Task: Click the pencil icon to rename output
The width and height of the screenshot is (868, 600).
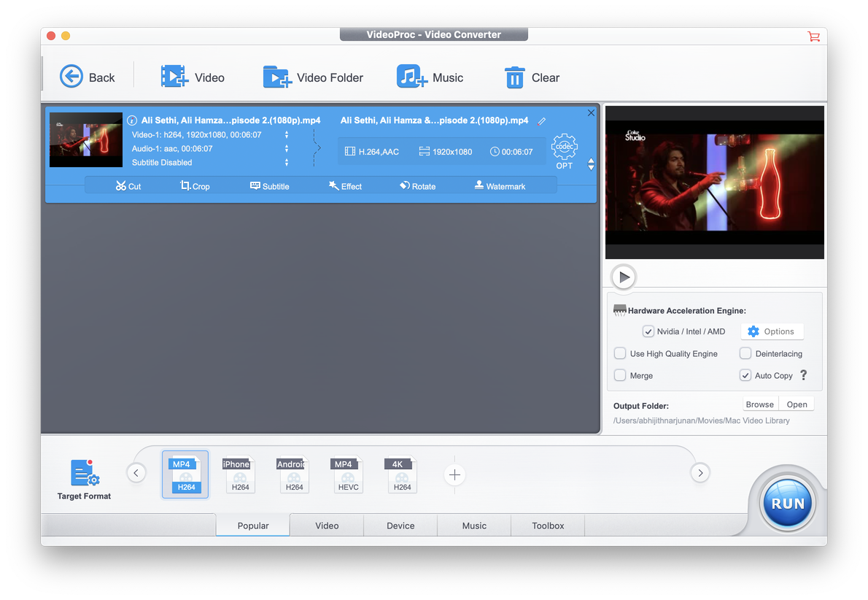Action: point(541,120)
